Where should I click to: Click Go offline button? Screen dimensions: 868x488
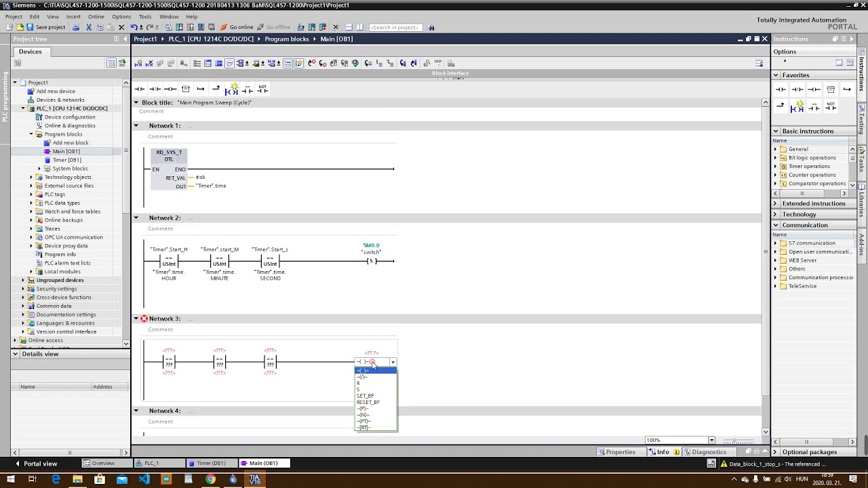point(273,27)
